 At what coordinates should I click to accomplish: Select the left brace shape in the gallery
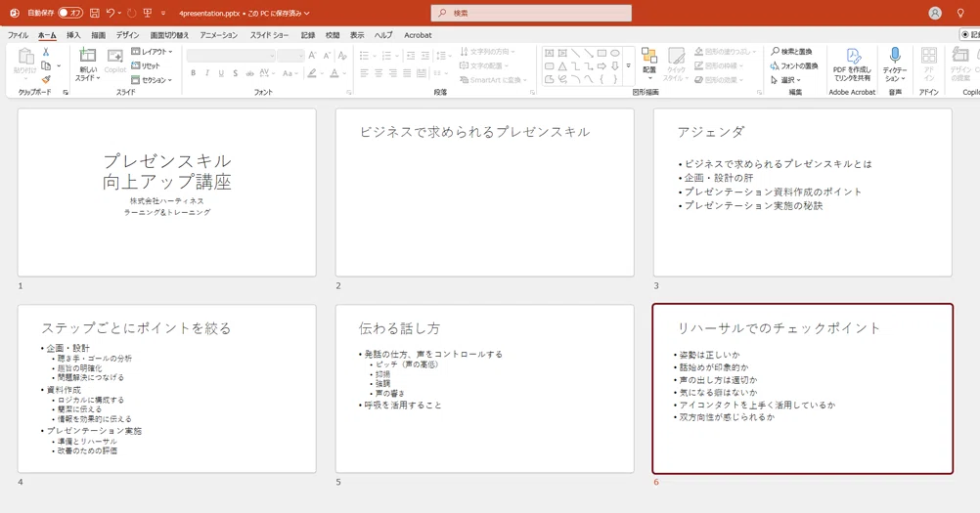(601, 79)
